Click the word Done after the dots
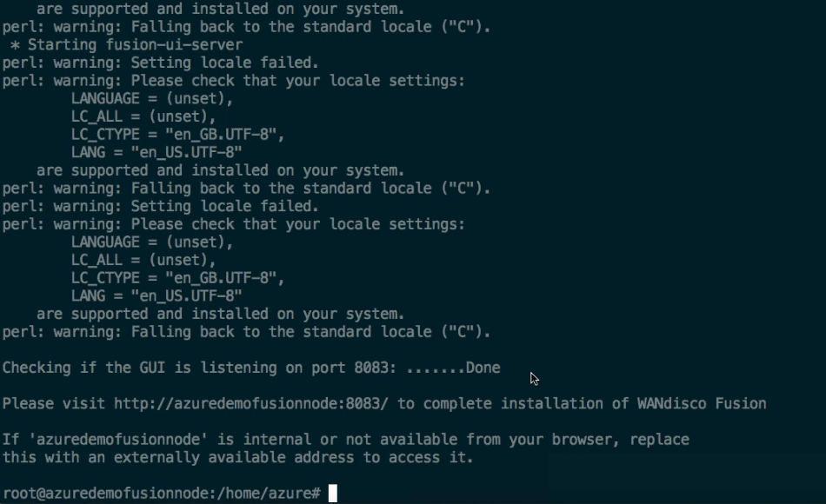The height and width of the screenshot is (504, 826). 483,368
